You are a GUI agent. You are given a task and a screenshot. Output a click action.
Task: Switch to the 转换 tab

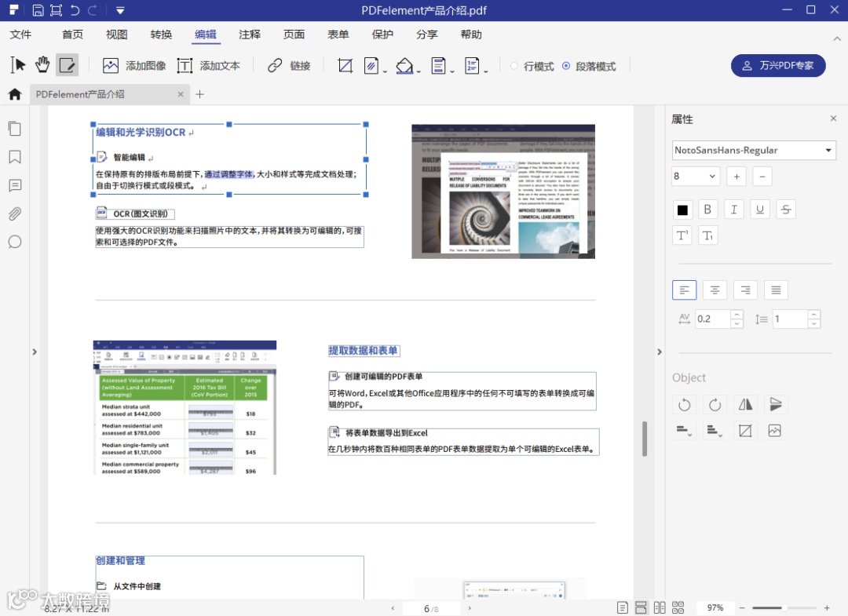point(161,35)
